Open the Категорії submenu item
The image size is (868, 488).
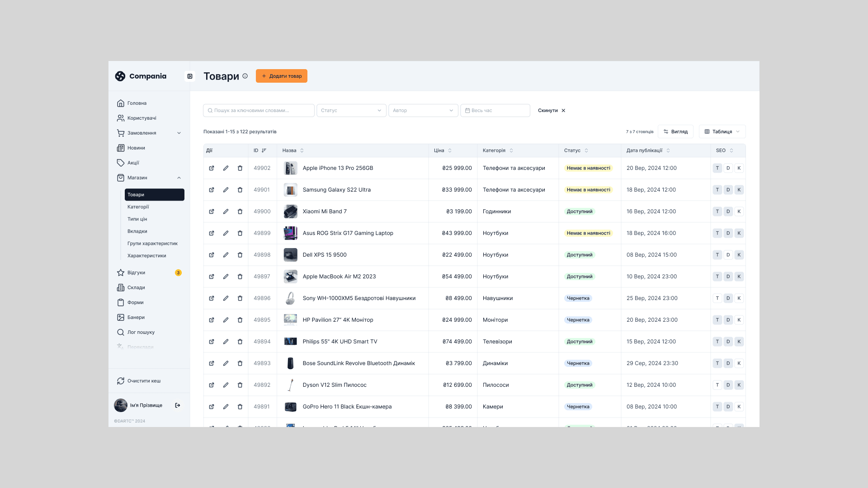click(138, 207)
